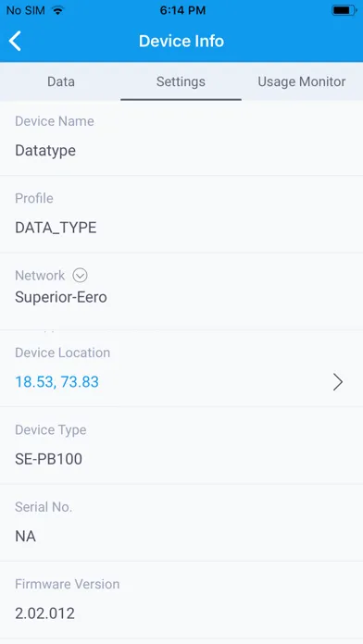Tap the Network label text
This screenshot has width=363, height=644.
pyautogui.click(x=40, y=275)
